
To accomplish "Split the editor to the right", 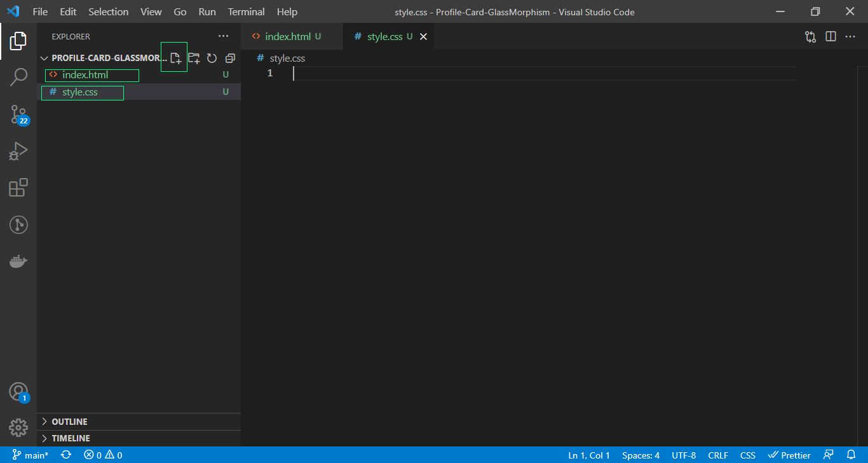I will point(831,37).
